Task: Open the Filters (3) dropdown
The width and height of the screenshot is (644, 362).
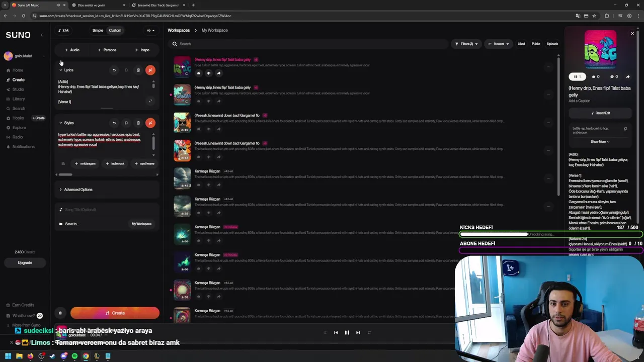Action: [466, 44]
